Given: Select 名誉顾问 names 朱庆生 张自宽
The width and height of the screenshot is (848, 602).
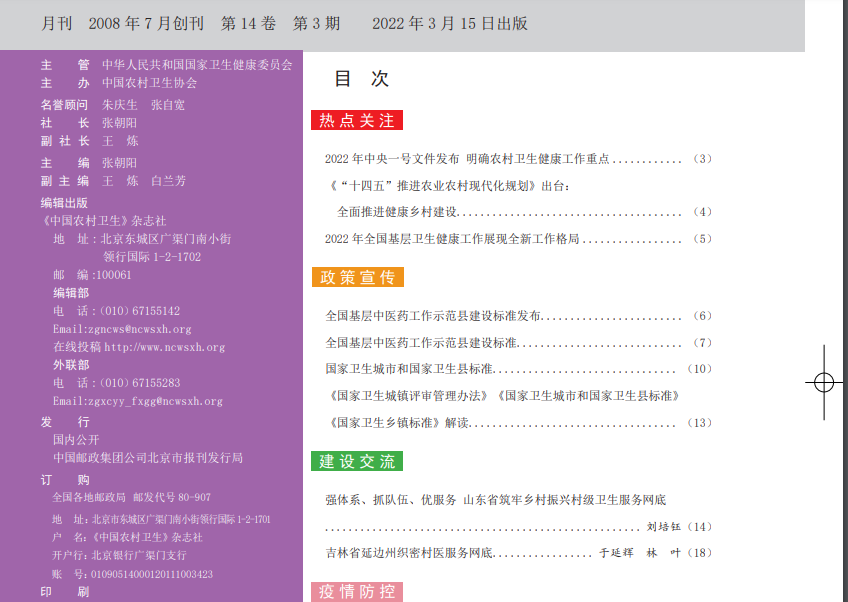Looking at the screenshot, I should click(143, 105).
